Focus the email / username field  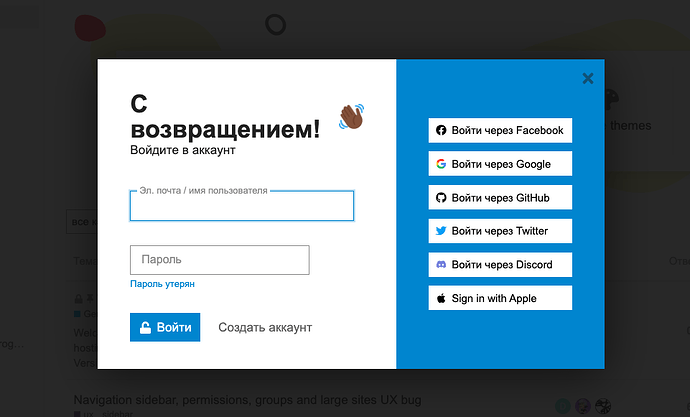242,205
